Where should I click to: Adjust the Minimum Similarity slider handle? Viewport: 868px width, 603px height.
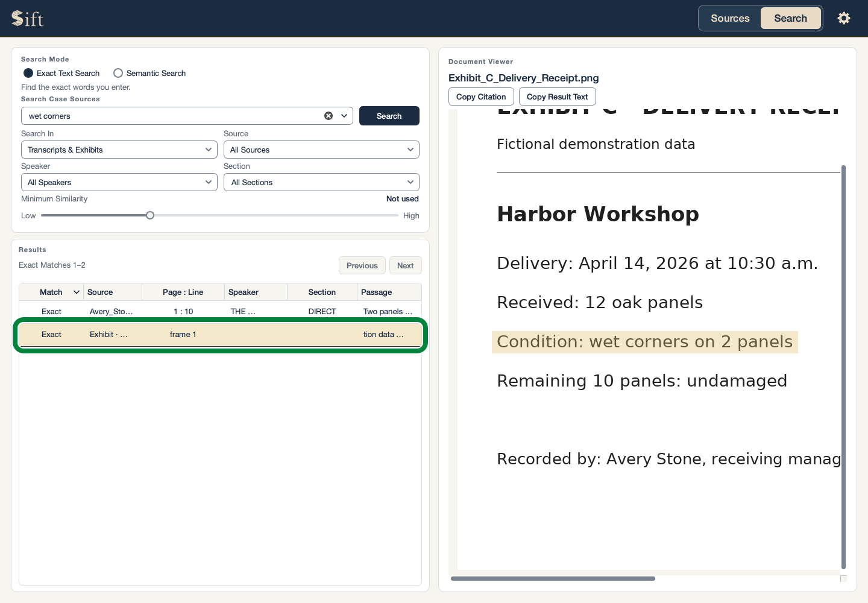(x=150, y=215)
